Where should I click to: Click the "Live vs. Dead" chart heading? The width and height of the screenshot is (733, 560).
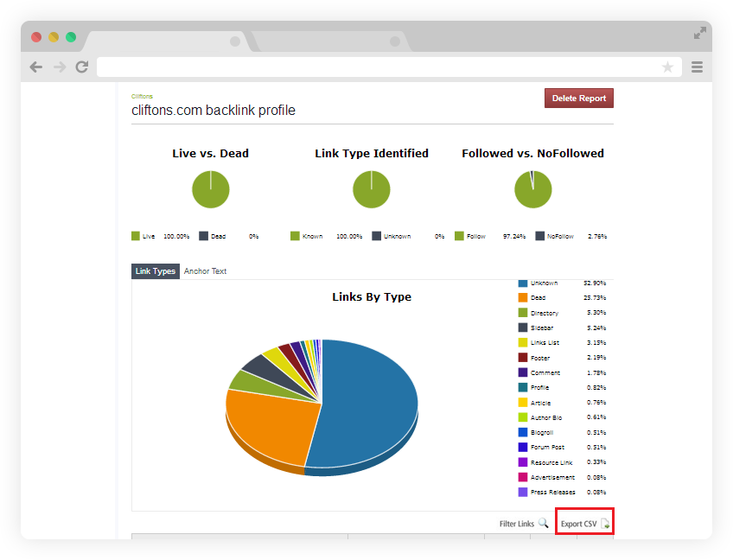tap(210, 153)
